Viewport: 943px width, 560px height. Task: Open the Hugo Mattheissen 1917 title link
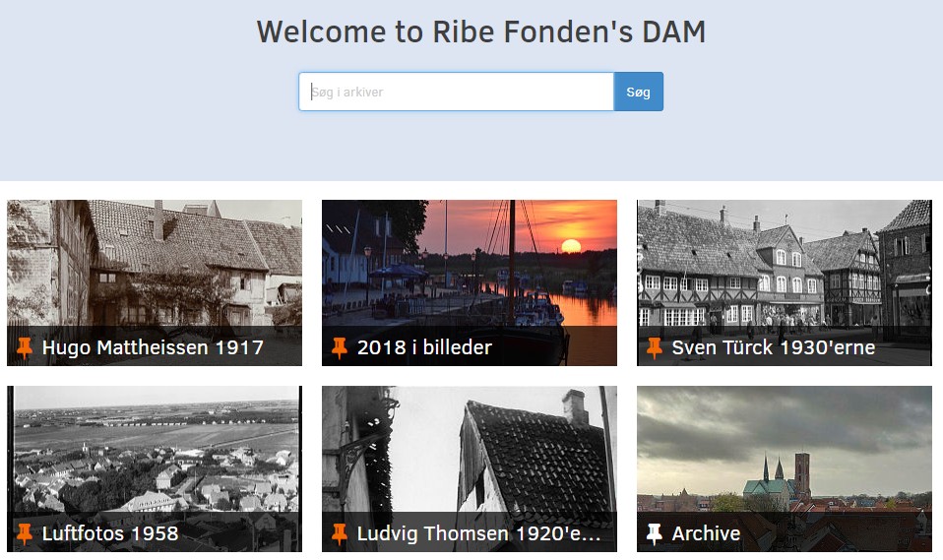click(153, 347)
